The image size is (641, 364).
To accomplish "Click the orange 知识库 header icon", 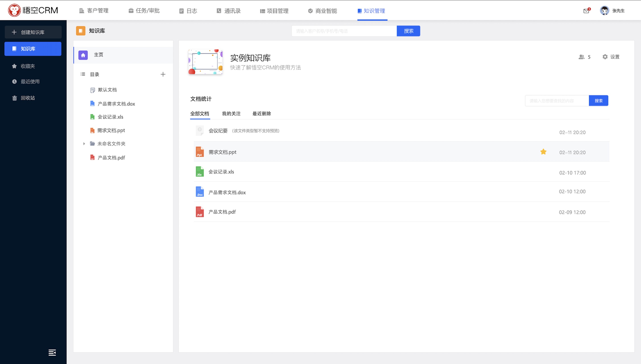I will pos(81,31).
